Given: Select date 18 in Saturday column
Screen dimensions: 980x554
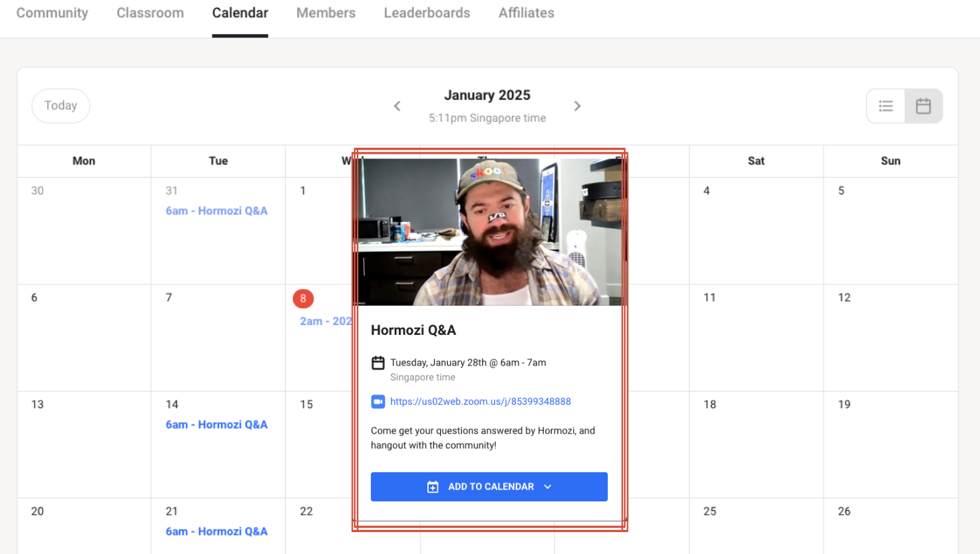Looking at the screenshot, I should (x=710, y=404).
